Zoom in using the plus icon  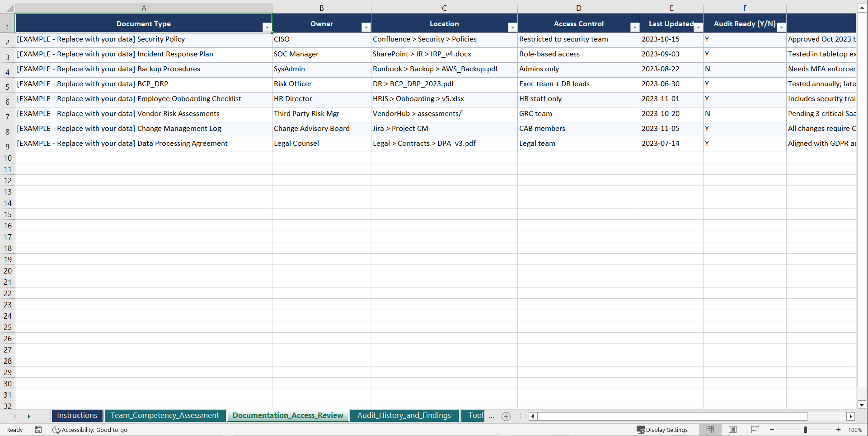[x=839, y=430]
